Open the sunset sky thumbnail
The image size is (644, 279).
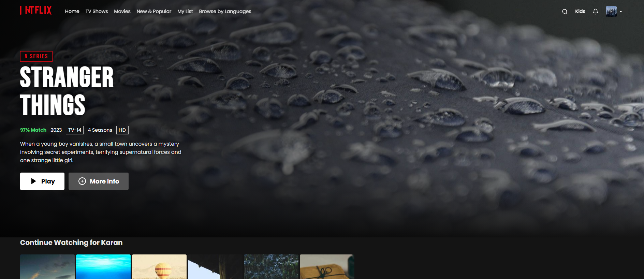coord(47,267)
